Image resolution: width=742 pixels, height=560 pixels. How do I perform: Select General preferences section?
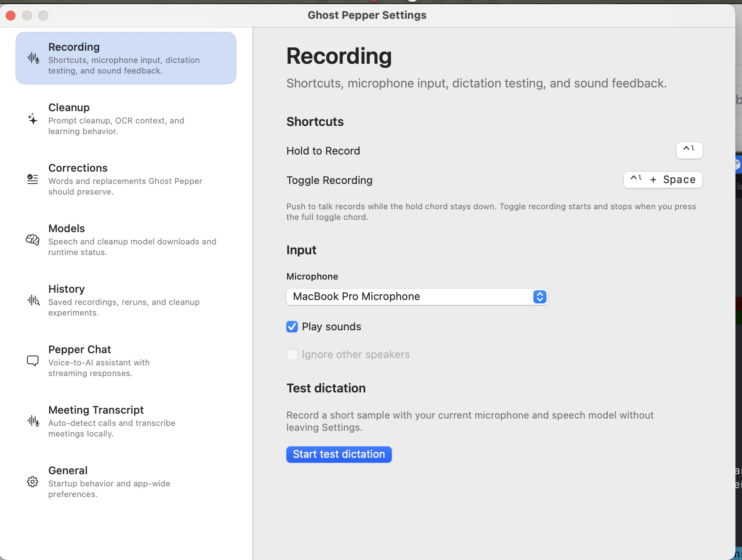(126, 482)
